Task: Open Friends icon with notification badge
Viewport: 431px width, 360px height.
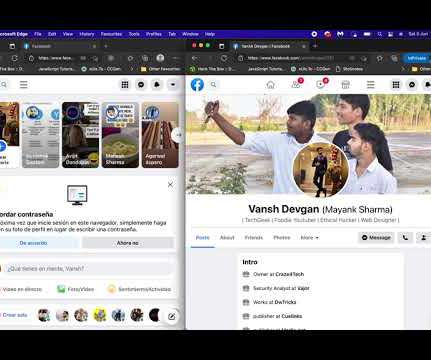Action: click(x=296, y=84)
